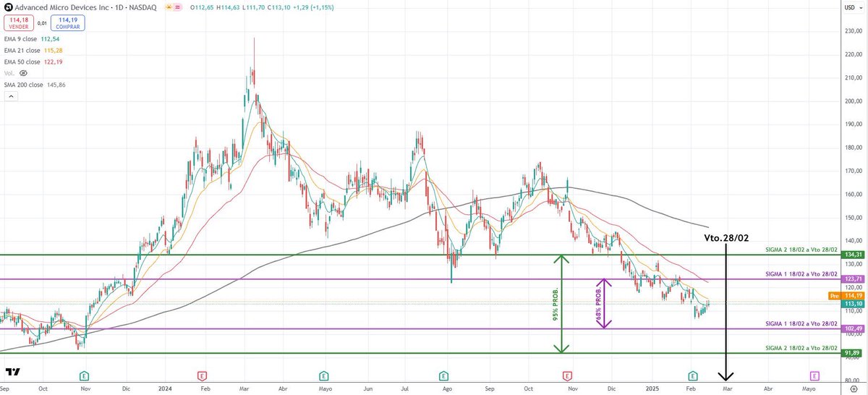
Task: Click the AMD symbol logo icon
Action: click(x=8, y=7)
